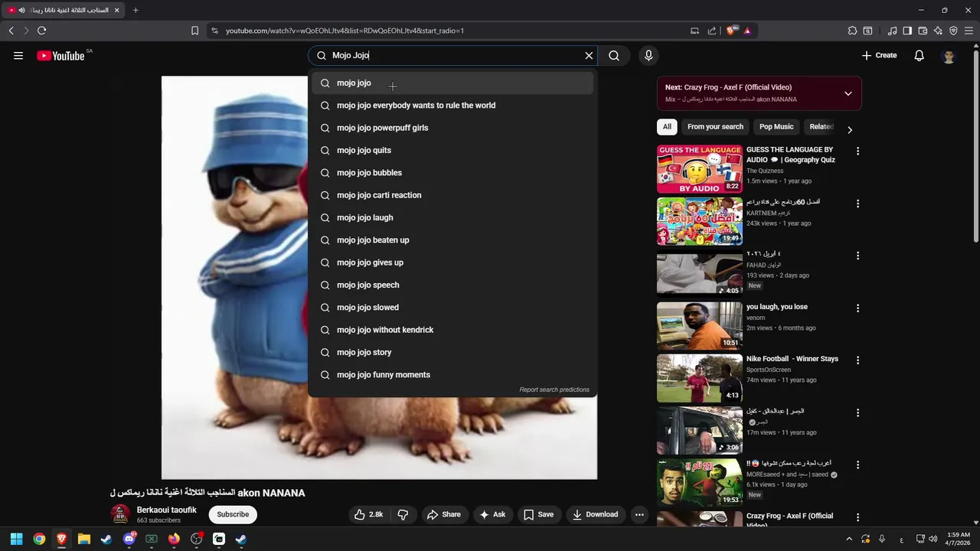Screen dimensions: 980x551
Task: Open options for GUESS THE LANGUAGE video
Action: (857, 152)
